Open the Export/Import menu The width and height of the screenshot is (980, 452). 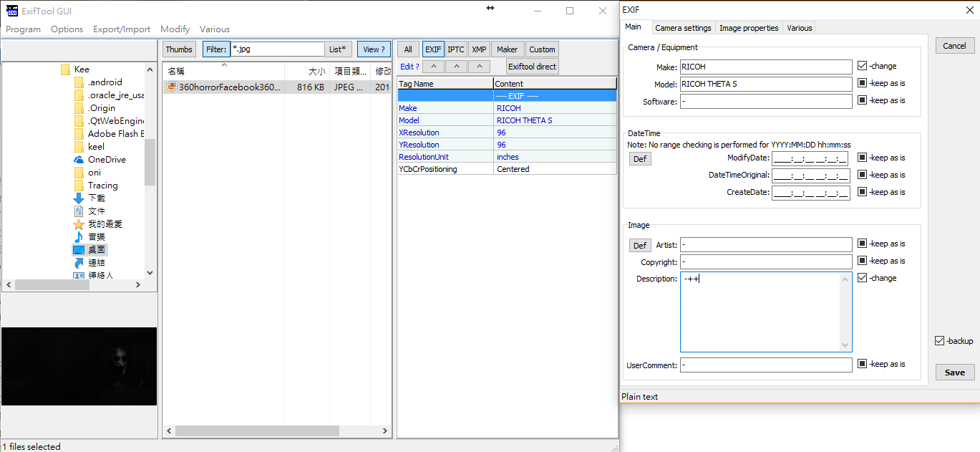[x=122, y=29]
